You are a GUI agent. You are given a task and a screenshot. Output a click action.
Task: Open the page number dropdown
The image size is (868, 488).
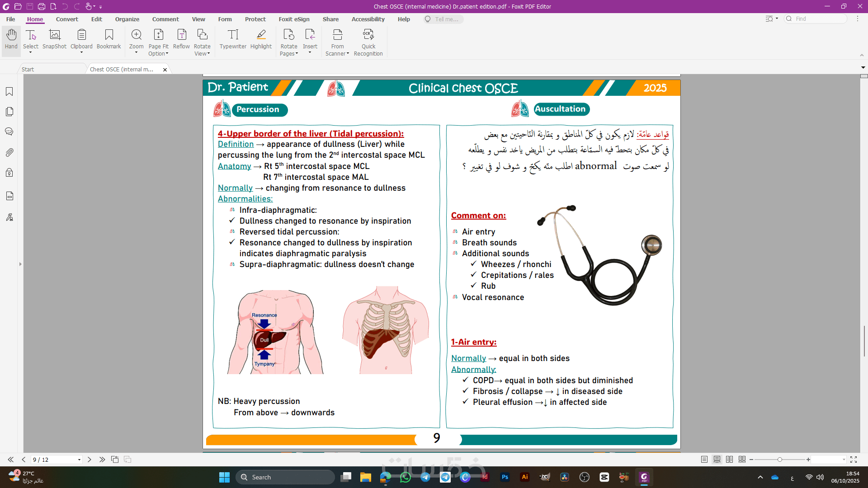[x=79, y=460]
